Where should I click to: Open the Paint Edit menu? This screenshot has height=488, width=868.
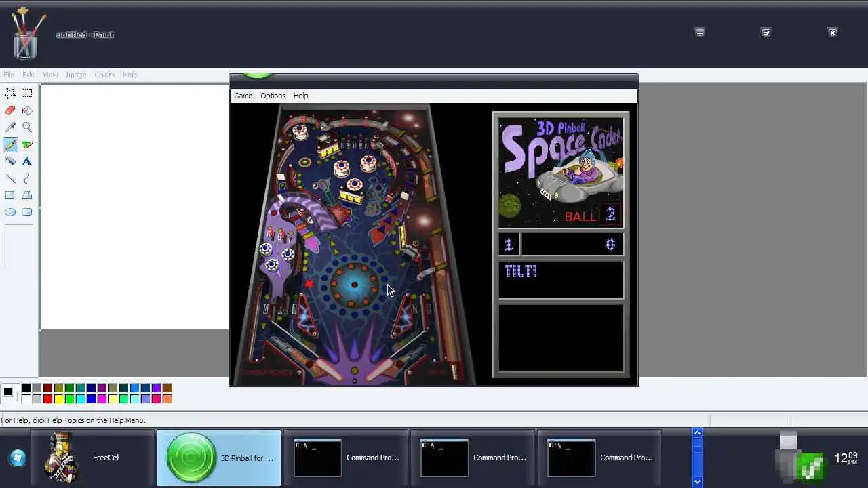tap(28, 75)
